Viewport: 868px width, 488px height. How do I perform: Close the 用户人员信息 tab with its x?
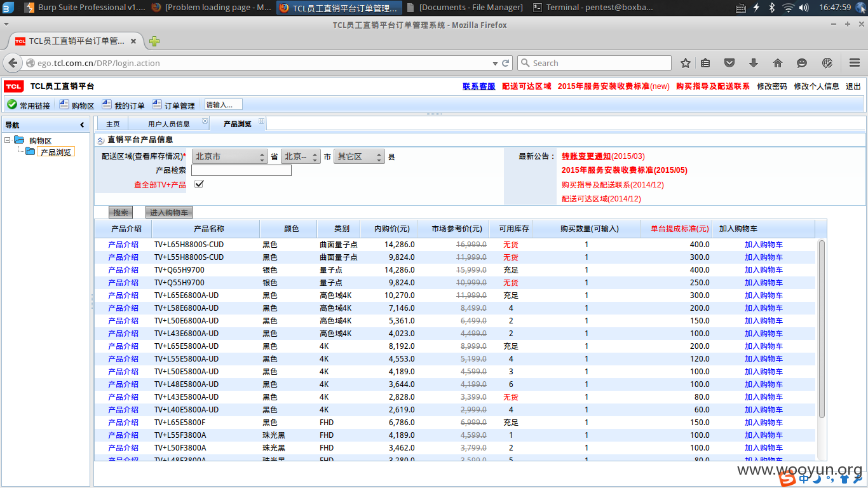205,121
